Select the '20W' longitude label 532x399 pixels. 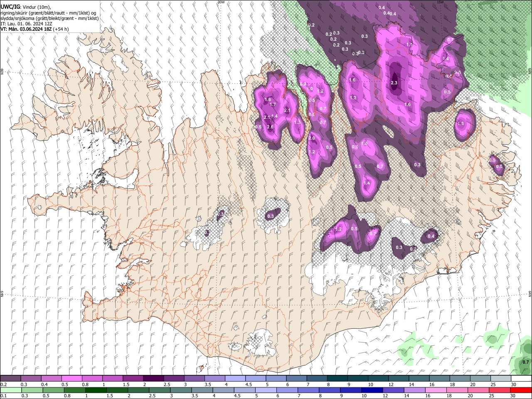click(x=221, y=2)
